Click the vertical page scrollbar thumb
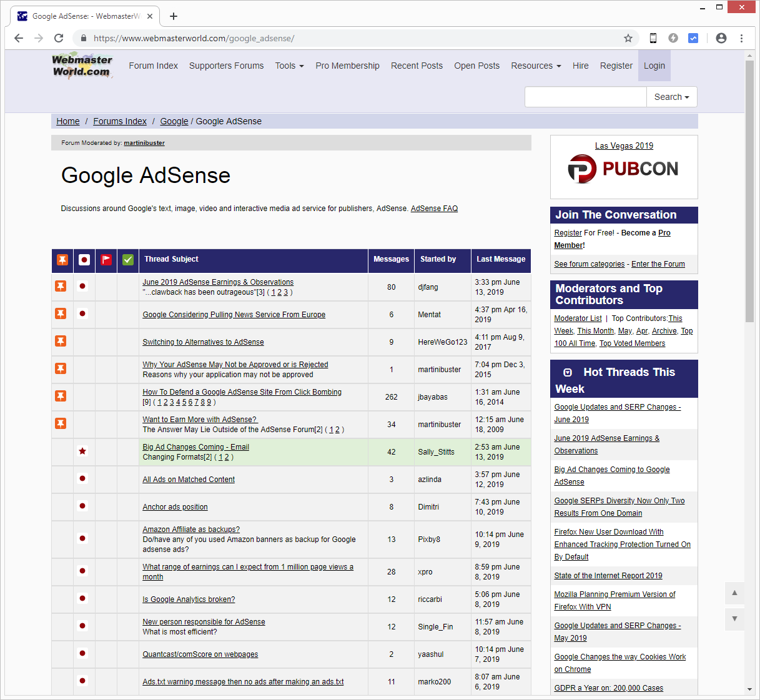The width and height of the screenshot is (760, 700). coord(750,190)
